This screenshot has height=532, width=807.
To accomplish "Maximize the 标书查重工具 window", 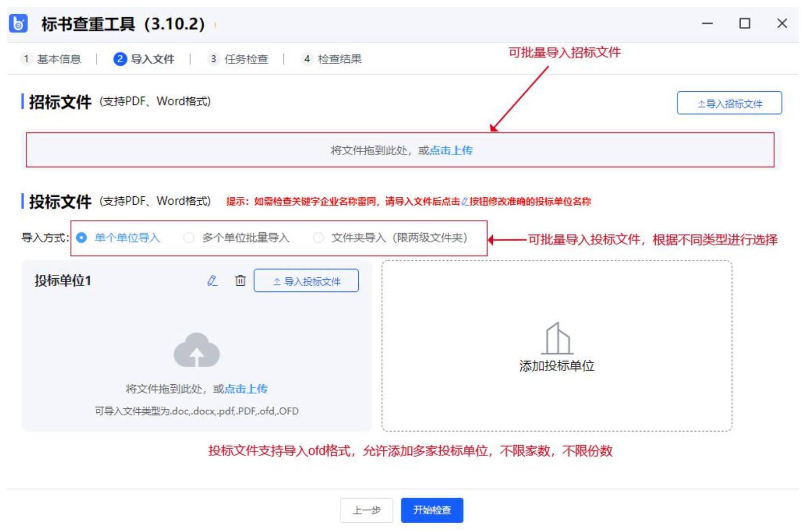I will [x=745, y=24].
